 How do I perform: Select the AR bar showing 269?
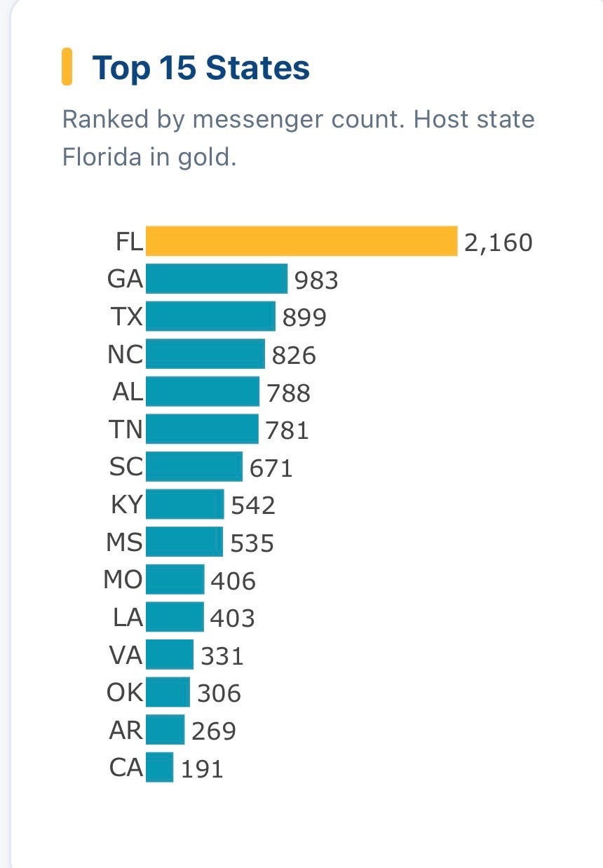[x=165, y=729]
